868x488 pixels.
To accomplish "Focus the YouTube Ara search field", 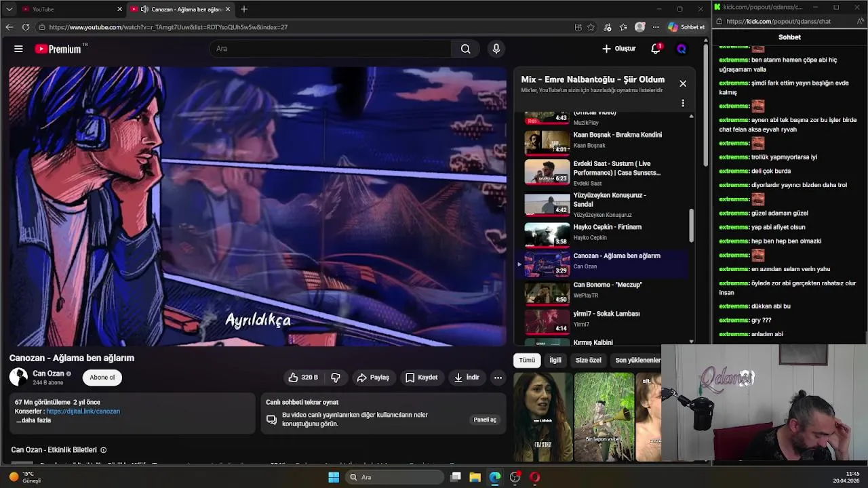I will pyautogui.click(x=330, y=49).
